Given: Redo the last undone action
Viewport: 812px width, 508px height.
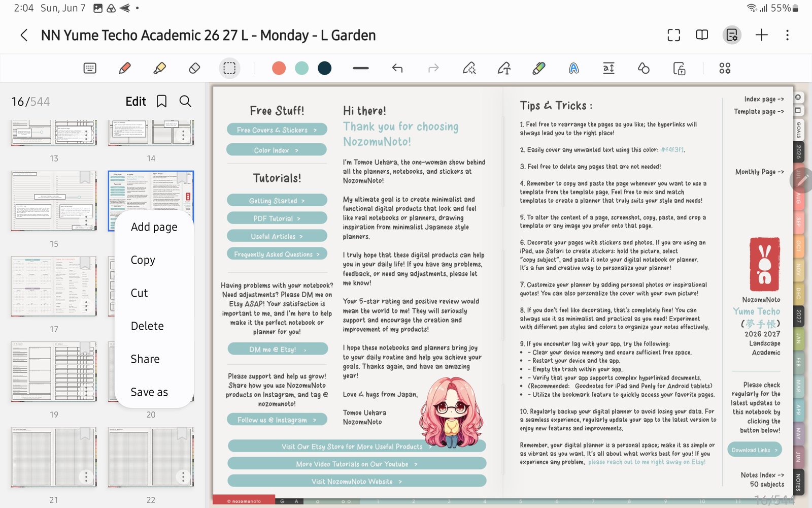Looking at the screenshot, I should pos(433,68).
